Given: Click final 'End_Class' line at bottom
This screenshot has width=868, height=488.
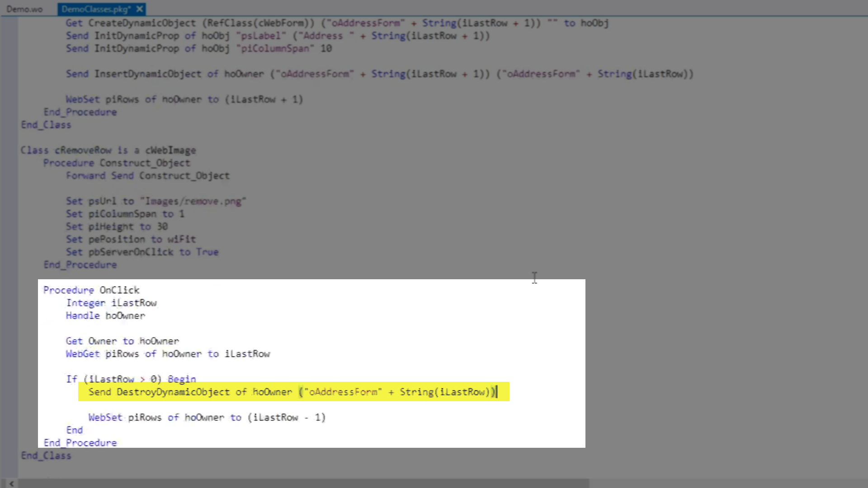Looking at the screenshot, I should point(46,455).
